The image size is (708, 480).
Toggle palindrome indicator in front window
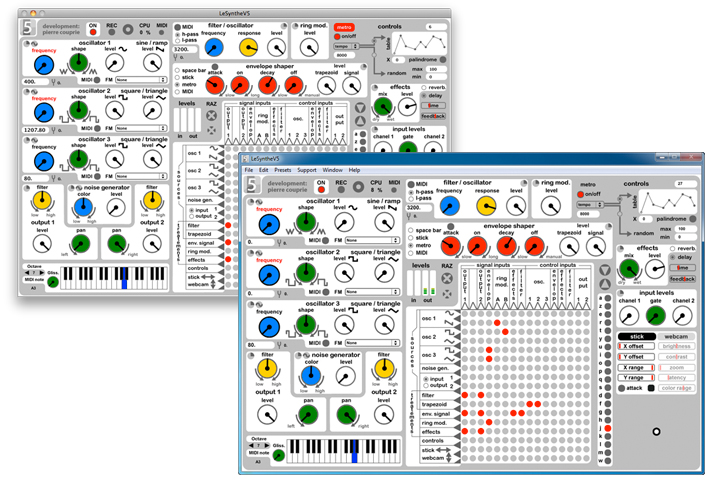[x=693, y=219]
